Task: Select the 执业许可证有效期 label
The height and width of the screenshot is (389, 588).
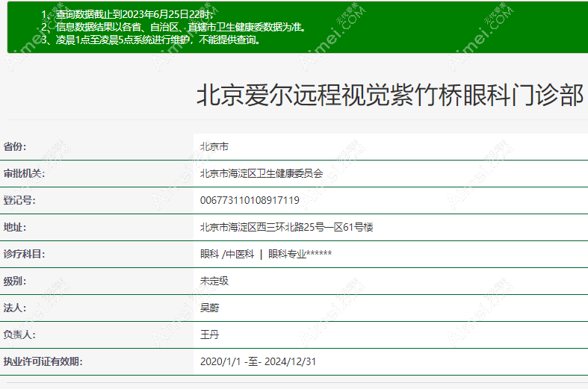Action: [x=43, y=361]
